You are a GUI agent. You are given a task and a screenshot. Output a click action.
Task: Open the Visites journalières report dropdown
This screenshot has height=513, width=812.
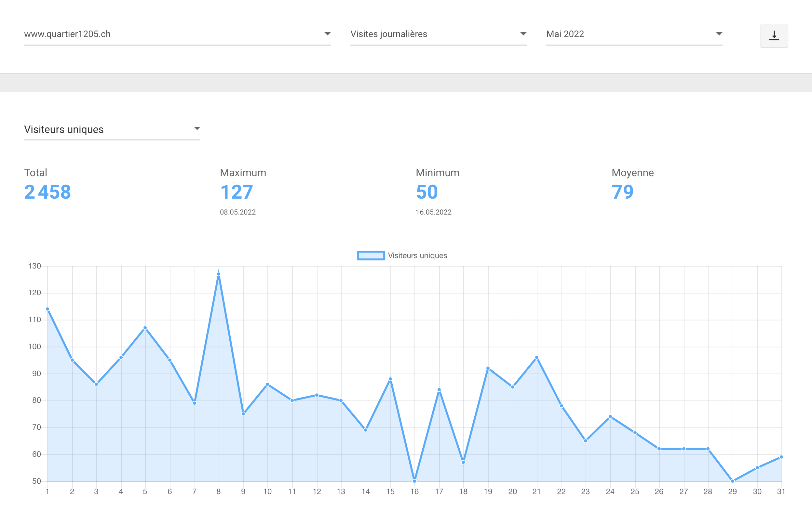click(439, 34)
